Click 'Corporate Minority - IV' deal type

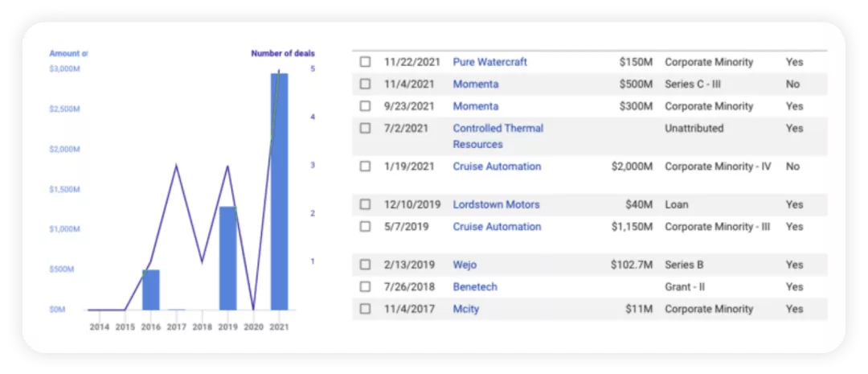click(x=718, y=166)
